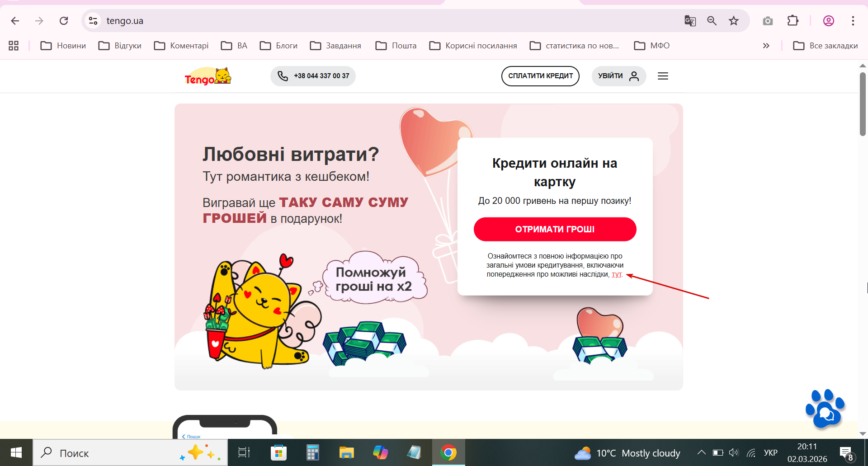The height and width of the screenshot is (466, 868).
Task: Open the Блоги bookmarks folder
Action: [278, 46]
